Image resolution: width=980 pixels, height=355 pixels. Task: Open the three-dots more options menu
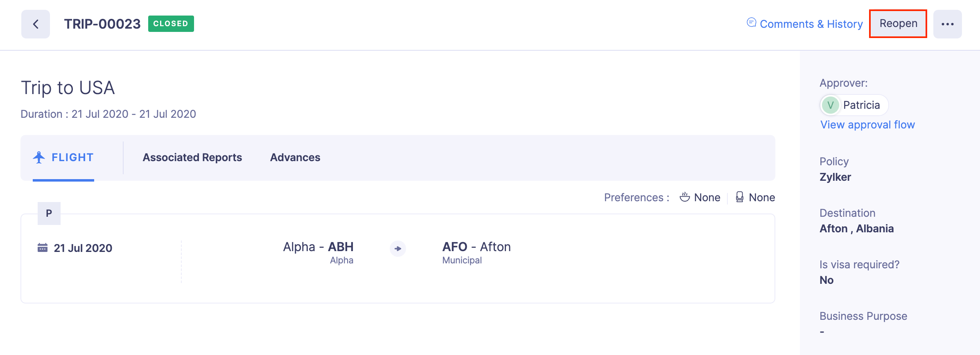pyautogui.click(x=947, y=24)
